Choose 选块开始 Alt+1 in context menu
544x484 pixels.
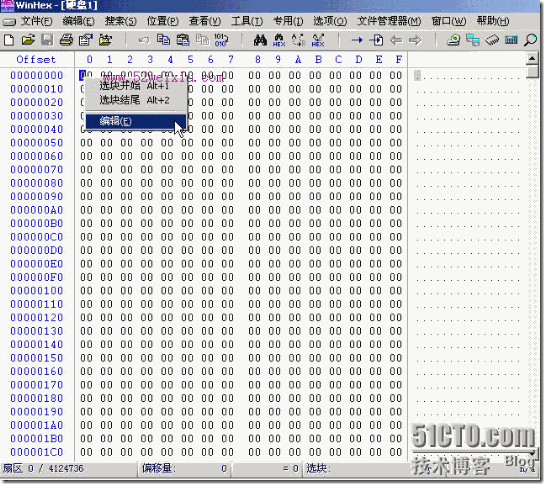coord(136,85)
